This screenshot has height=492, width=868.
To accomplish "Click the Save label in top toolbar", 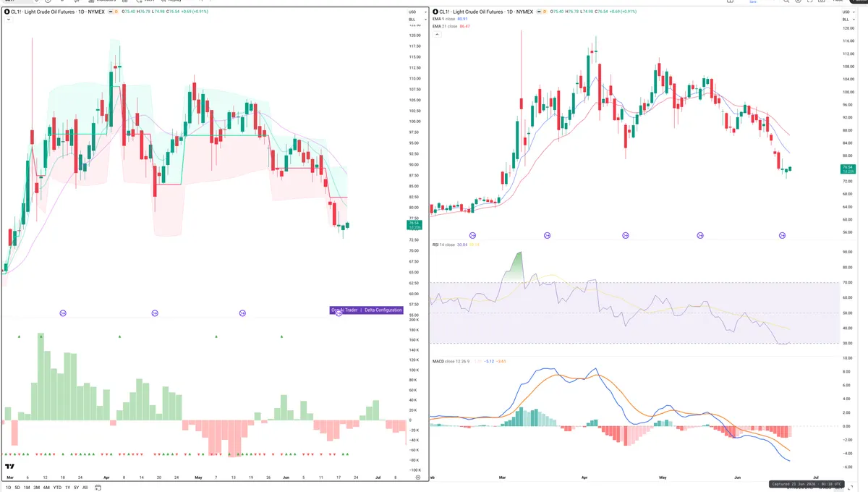I will coord(752,2).
